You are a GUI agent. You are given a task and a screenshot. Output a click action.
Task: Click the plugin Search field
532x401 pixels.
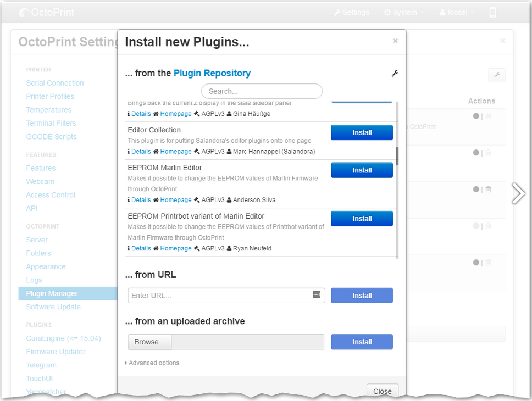tap(262, 91)
